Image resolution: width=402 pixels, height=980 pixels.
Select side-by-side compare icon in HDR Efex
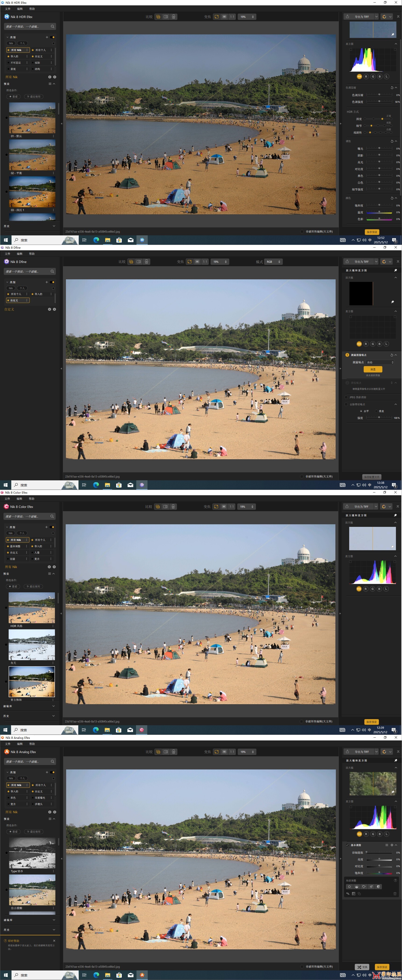pos(166,17)
